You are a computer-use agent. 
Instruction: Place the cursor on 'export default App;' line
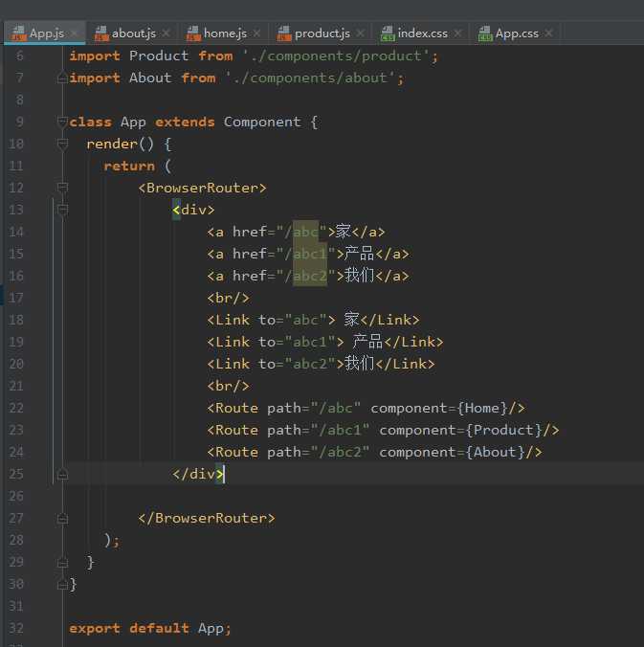tap(150, 628)
